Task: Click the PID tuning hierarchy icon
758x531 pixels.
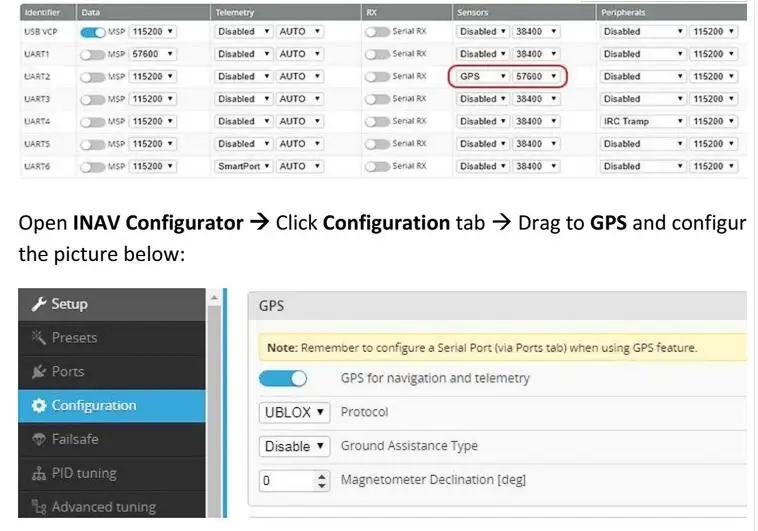Action: 39,472
